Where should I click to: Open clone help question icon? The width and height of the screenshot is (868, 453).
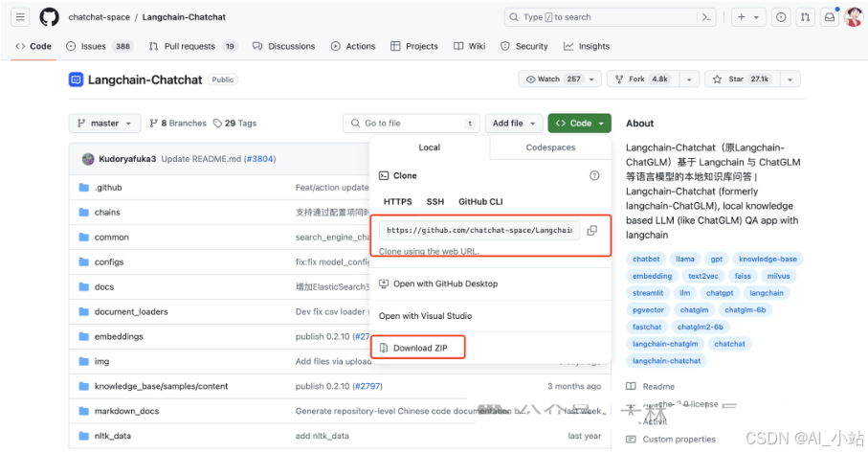point(594,175)
